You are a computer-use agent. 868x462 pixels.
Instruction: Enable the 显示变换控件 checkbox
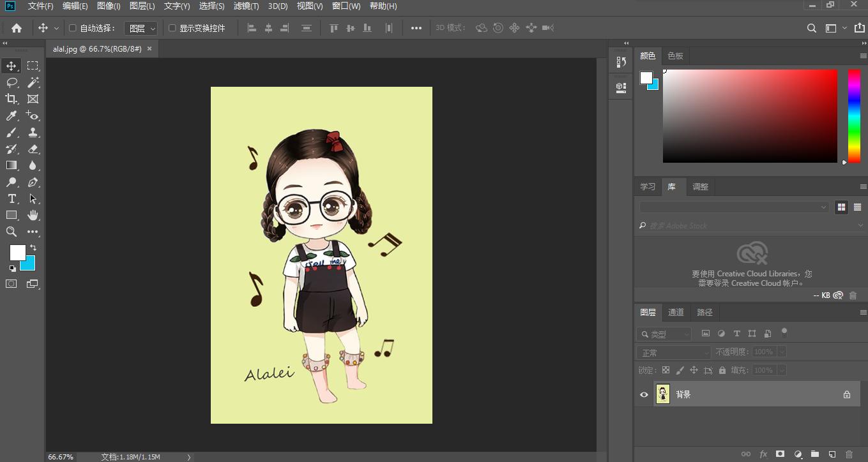pos(172,28)
